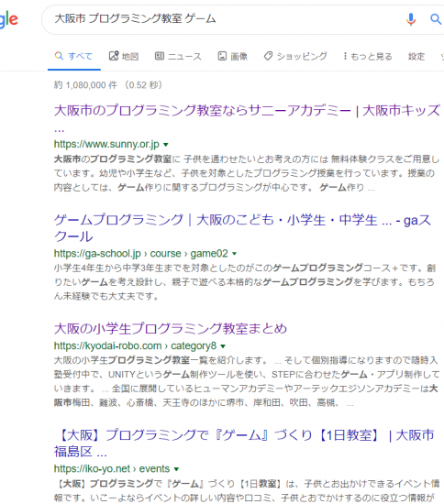Select the すべて tab

[x=73, y=56]
